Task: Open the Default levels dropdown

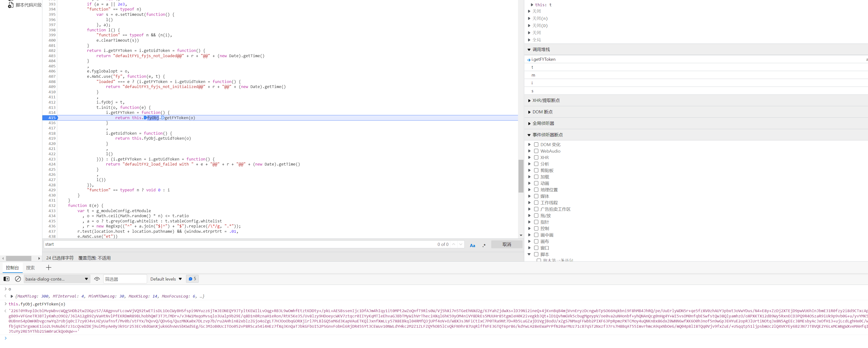Action: coord(166,279)
